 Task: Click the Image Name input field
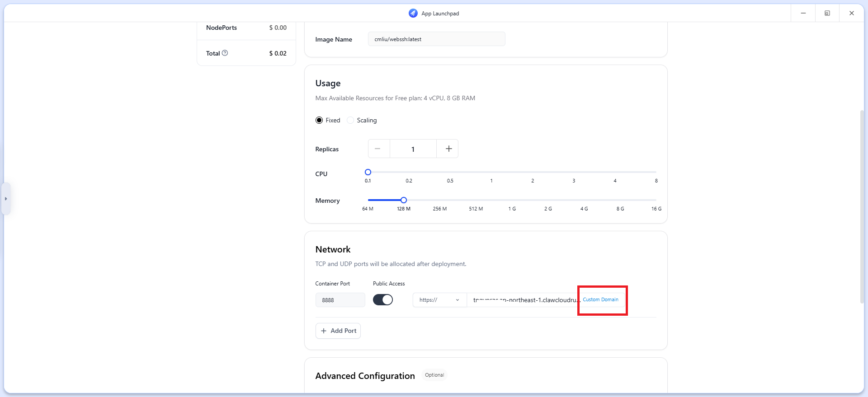[x=436, y=39]
